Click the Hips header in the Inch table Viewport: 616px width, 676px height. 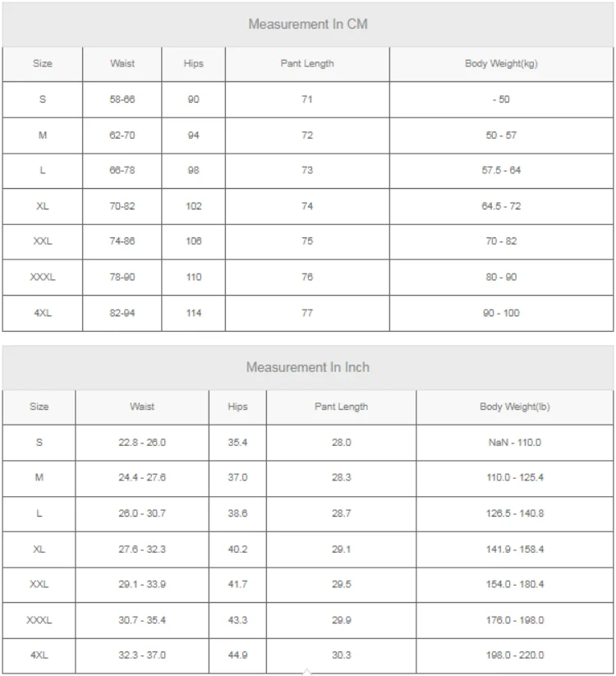[237, 407]
